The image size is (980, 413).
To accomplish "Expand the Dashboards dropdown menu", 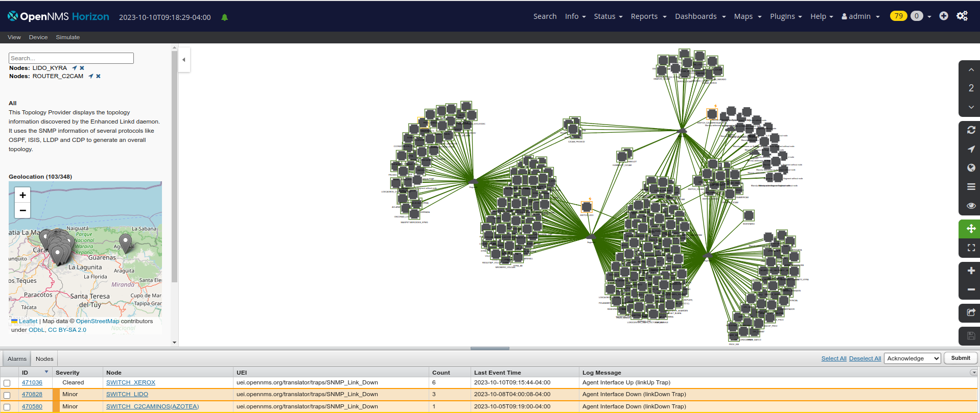I will [700, 16].
